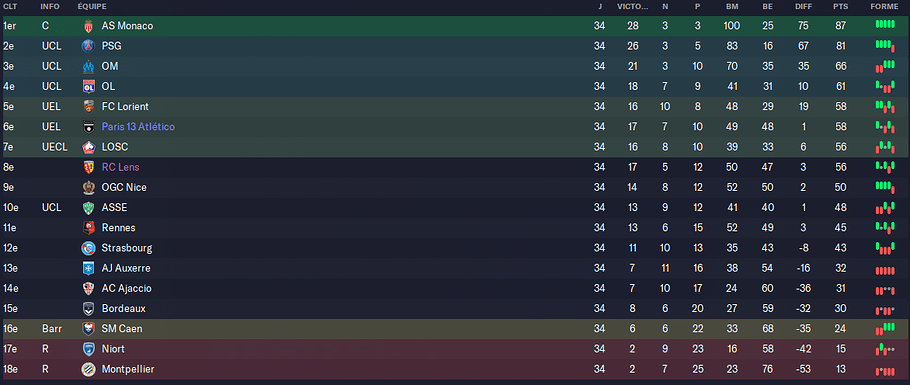Open the FC Lorient badge
The height and width of the screenshot is (385, 910).
coord(88,107)
